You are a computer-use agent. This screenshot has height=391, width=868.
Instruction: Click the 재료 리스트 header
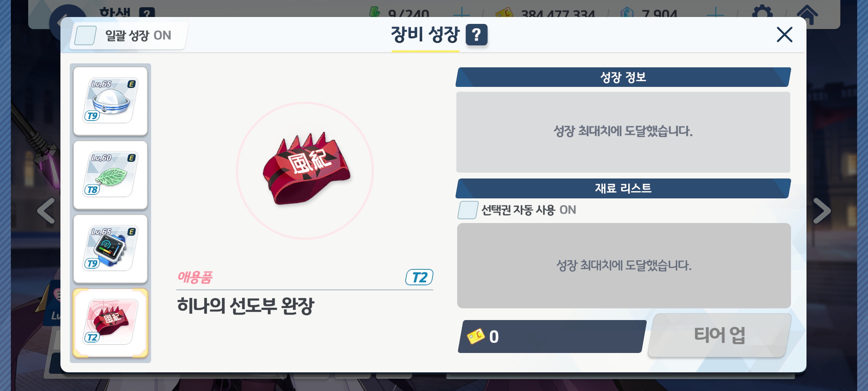pyautogui.click(x=623, y=188)
